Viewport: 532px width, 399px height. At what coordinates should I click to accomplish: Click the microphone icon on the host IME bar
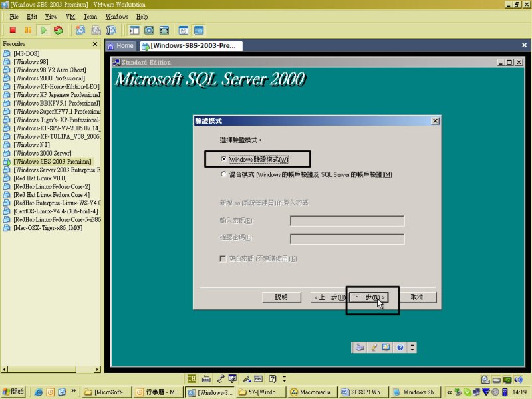[x=221, y=378]
